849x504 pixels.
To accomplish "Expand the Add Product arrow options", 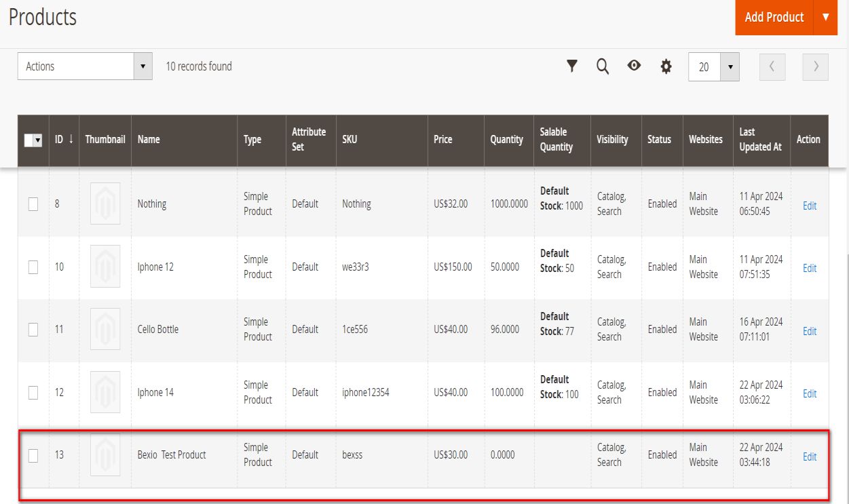I will point(825,17).
